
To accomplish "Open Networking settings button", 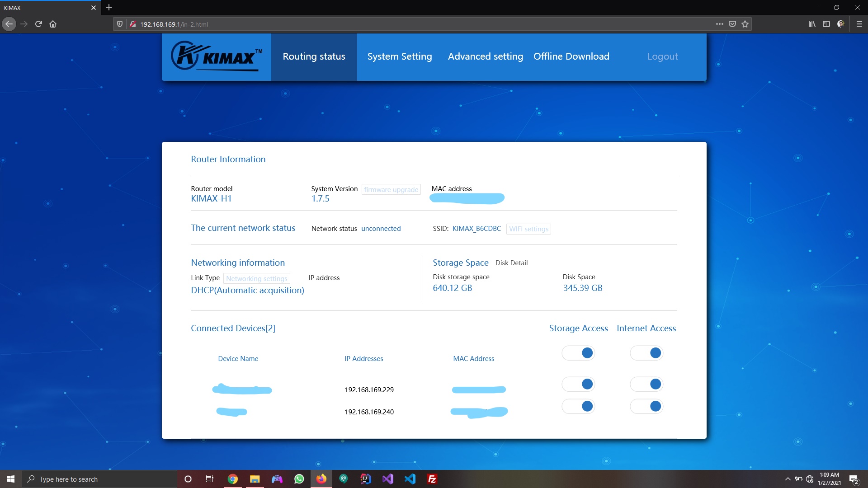I will [x=257, y=279].
